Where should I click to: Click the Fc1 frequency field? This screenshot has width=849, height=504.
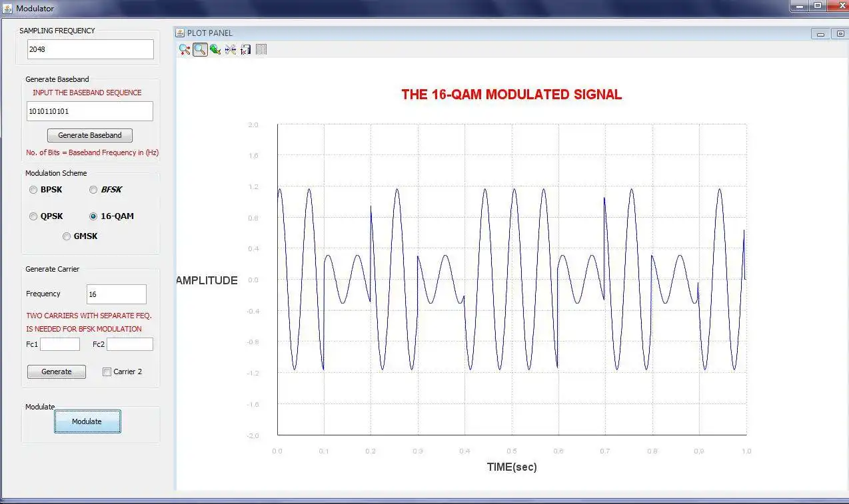point(59,344)
